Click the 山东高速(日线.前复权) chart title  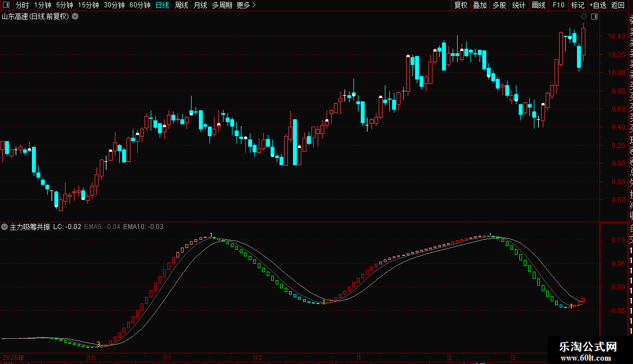coord(35,17)
